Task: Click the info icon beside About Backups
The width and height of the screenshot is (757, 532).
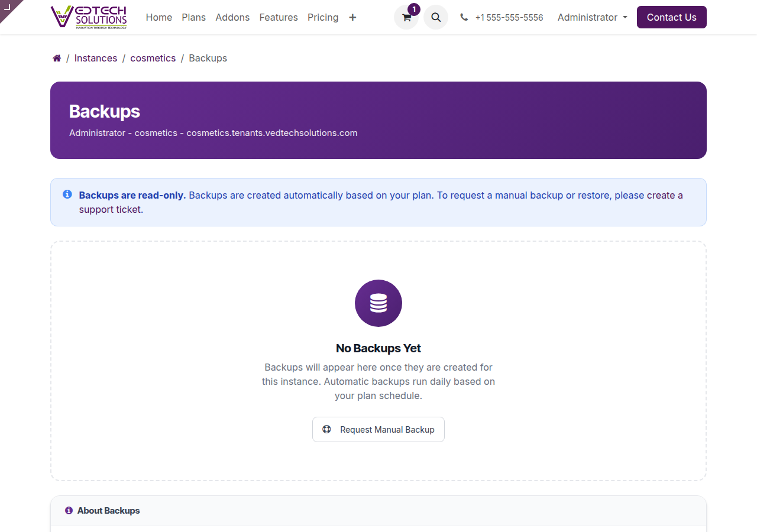Action: tap(69, 510)
